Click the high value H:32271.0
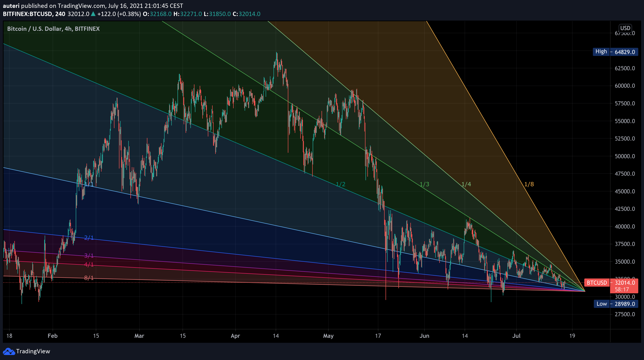 pos(188,14)
